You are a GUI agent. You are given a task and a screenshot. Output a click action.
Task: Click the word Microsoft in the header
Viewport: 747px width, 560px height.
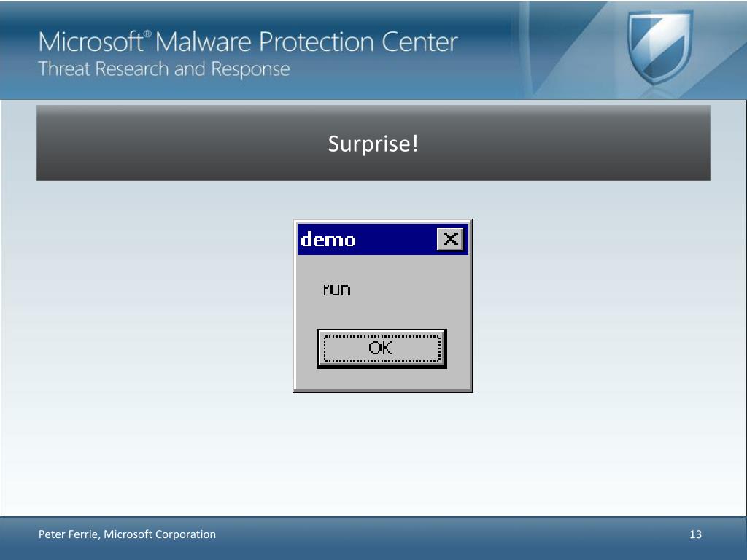(x=90, y=42)
